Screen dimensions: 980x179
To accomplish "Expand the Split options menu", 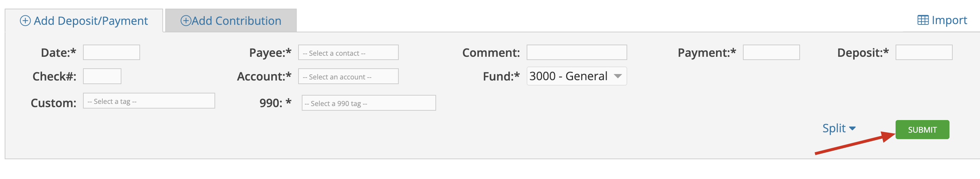I will (839, 128).
